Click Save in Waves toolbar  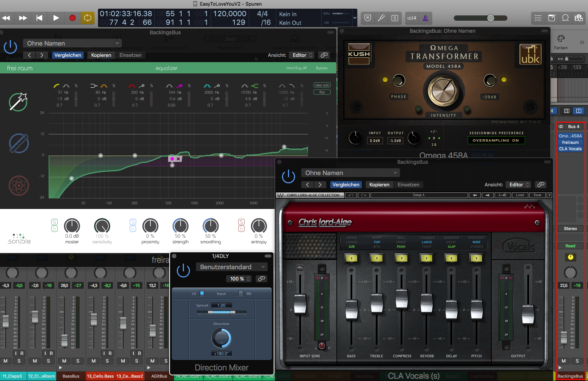(537, 195)
